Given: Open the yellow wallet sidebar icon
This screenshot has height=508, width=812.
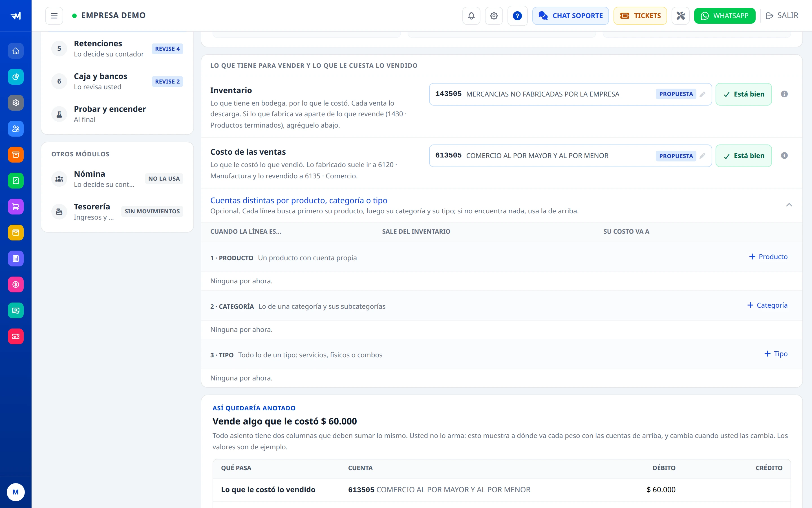Looking at the screenshot, I should pyautogui.click(x=16, y=233).
